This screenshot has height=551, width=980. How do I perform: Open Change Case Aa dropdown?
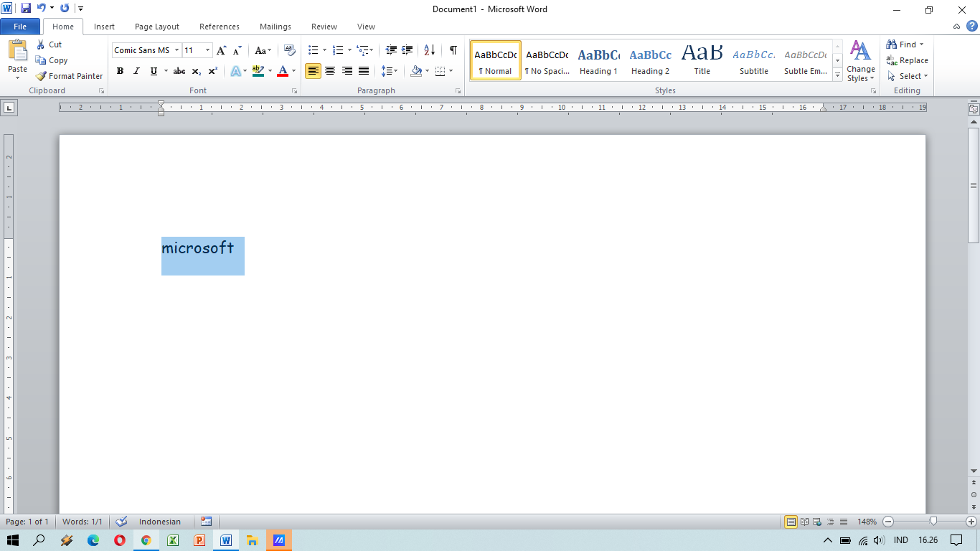coord(263,50)
